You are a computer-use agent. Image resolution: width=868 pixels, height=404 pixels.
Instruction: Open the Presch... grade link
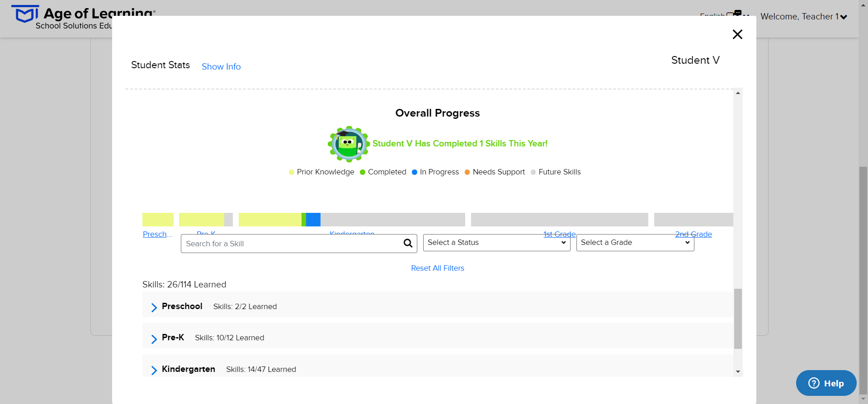157,234
